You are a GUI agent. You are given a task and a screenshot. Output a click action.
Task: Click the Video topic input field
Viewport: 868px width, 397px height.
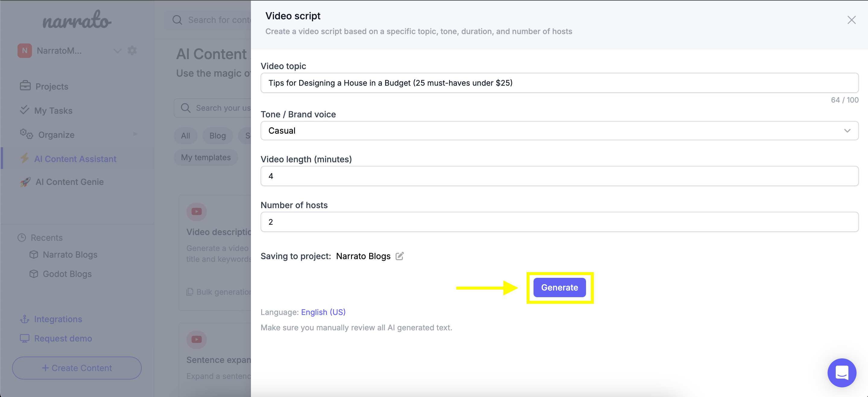click(559, 83)
